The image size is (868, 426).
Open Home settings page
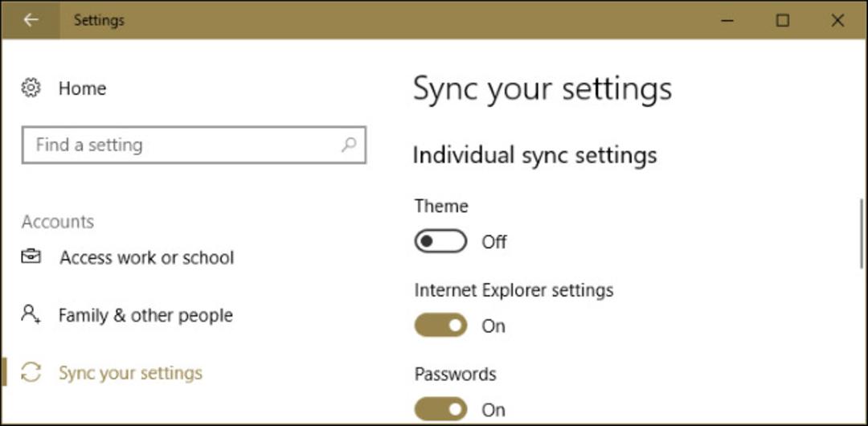pyautogui.click(x=83, y=88)
